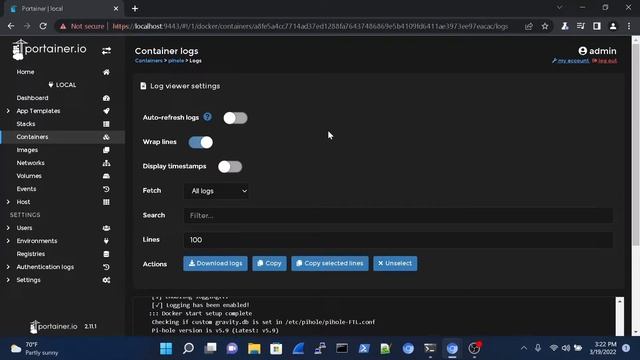Disable the Wrap lines toggle
This screenshot has height=360, width=640.
tap(200, 142)
